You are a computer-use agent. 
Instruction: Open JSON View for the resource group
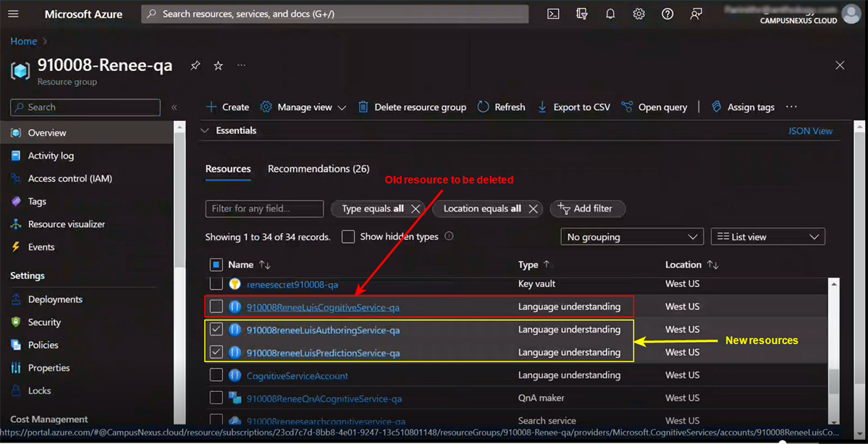(810, 130)
